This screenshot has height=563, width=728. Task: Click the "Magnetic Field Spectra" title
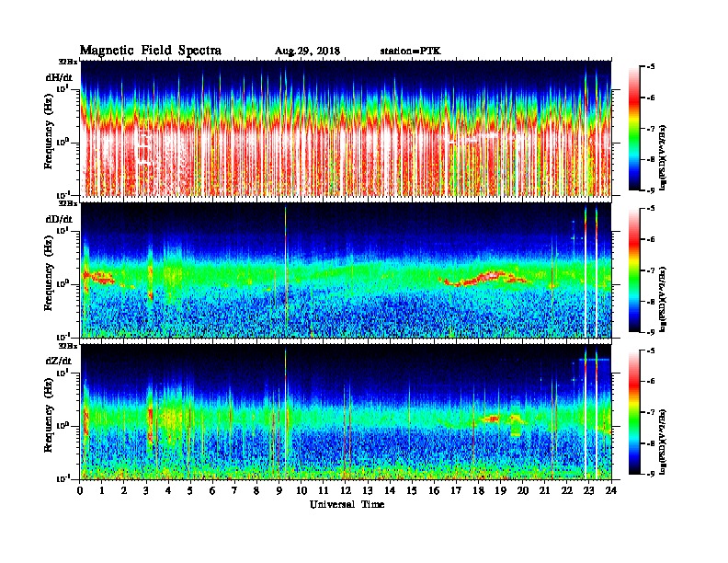pyautogui.click(x=151, y=51)
